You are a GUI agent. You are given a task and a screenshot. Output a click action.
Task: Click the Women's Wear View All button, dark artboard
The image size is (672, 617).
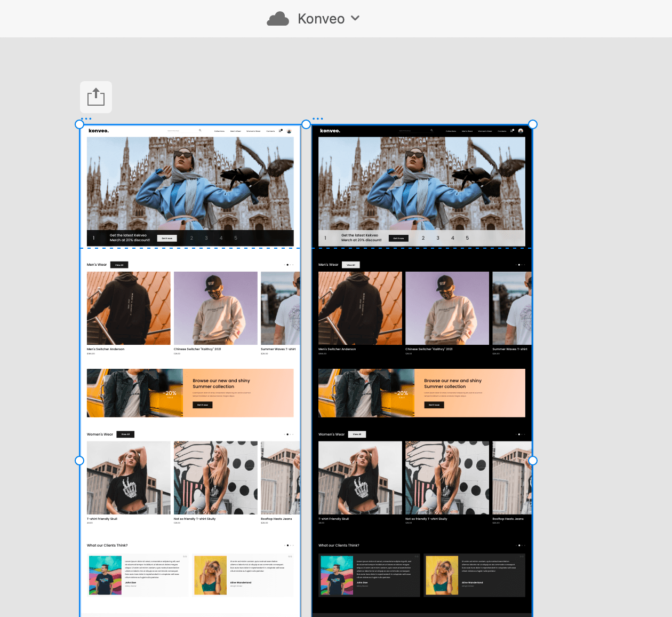(x=357, y=434)
